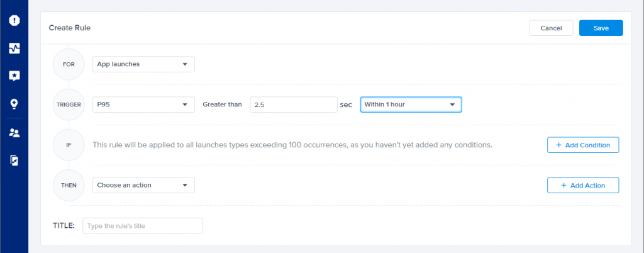
Task: Open the device screenshot icon in sidebar
Action: [14, 160]
